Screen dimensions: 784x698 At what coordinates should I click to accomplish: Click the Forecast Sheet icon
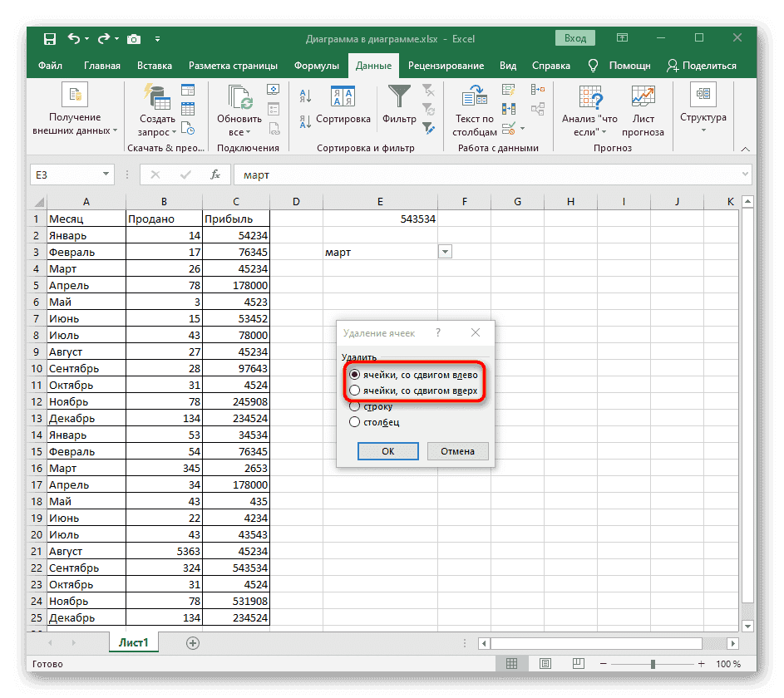[642, 96]
